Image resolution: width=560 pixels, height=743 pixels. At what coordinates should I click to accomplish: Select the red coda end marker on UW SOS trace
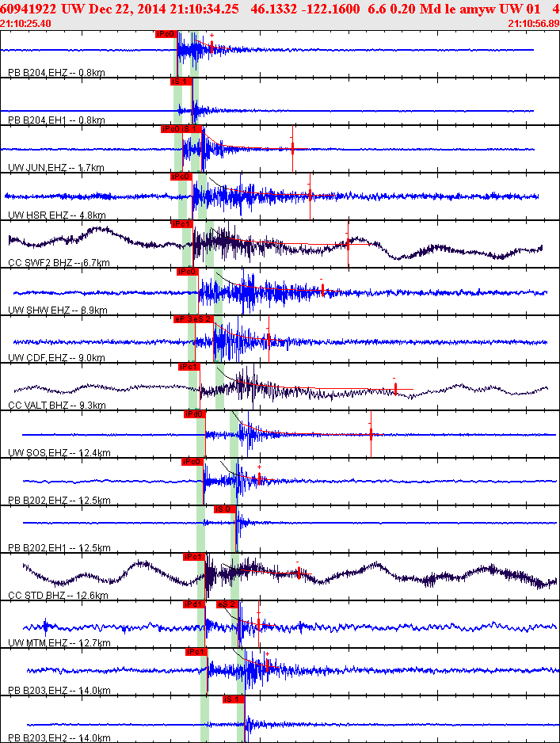pyautogui.click(x=371, y=433)
